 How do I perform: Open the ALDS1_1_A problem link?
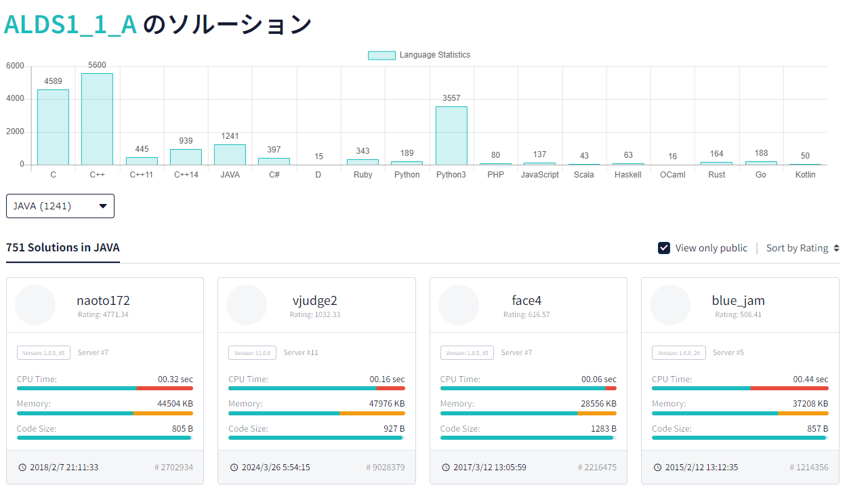(x=70, y=24)
